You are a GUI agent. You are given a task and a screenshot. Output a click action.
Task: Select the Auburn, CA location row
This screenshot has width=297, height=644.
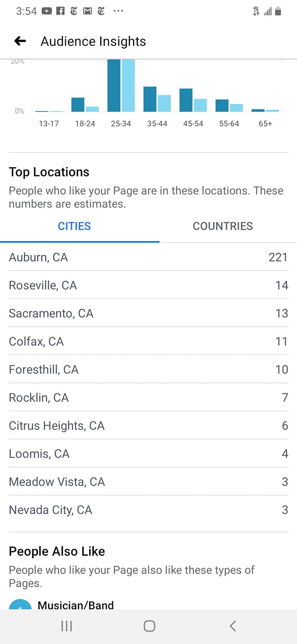point(148,257)
